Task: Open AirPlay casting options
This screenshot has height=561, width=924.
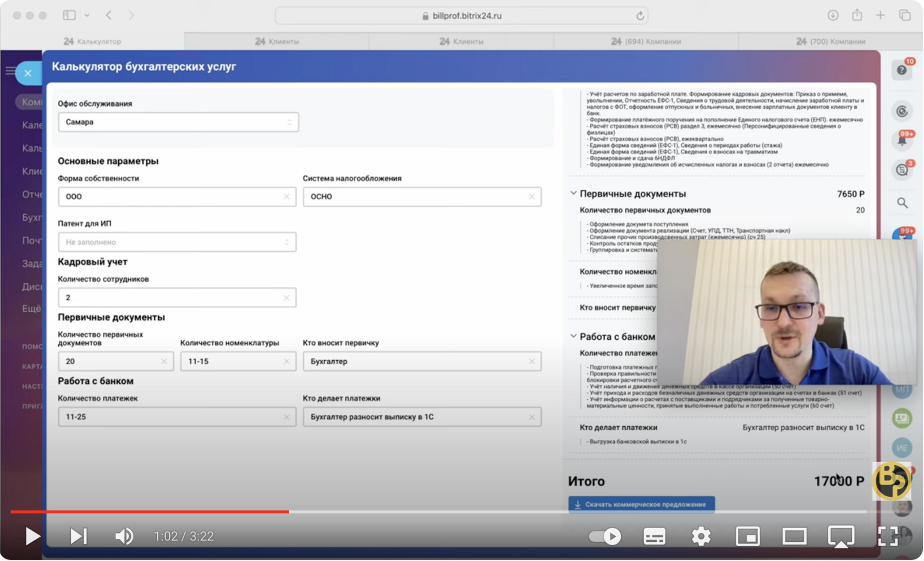Action: [842, 537]
